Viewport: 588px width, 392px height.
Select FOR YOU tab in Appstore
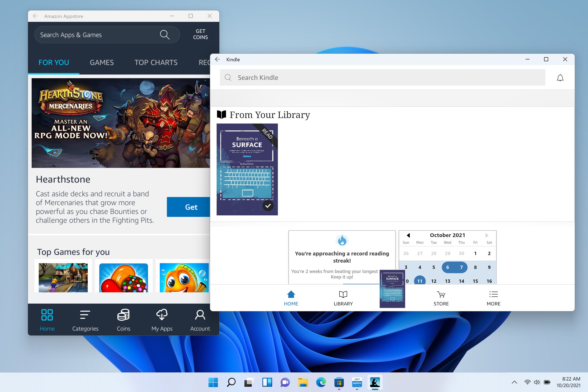(x=54, y=62)
